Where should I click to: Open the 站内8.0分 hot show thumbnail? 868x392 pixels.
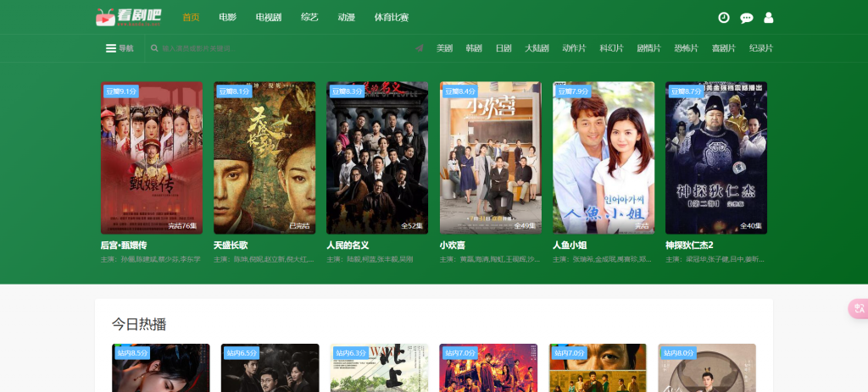click(707, 367)
